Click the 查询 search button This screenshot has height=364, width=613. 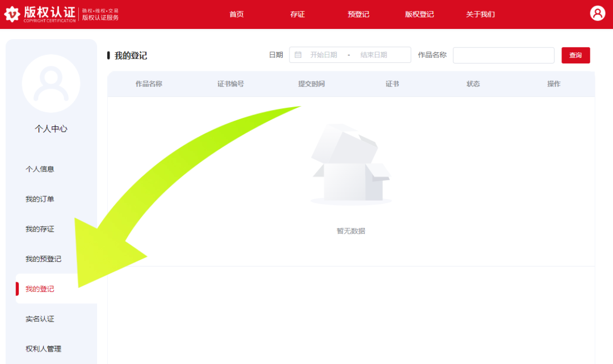(576, 55)
